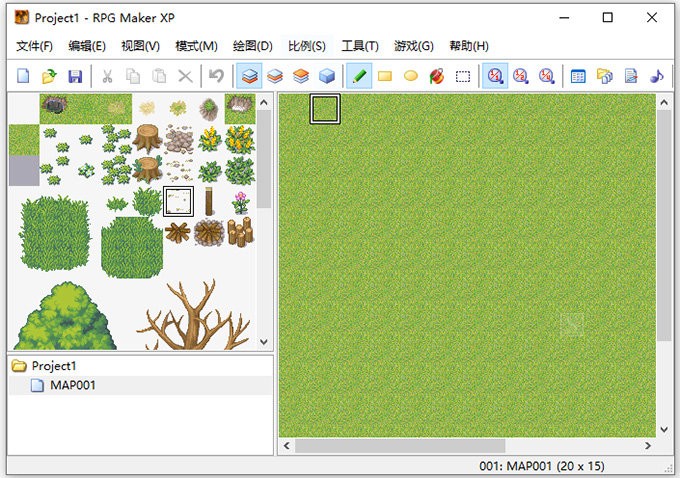Select the Ellipse drawing tool
680x478 pixels.
[410, 76]
